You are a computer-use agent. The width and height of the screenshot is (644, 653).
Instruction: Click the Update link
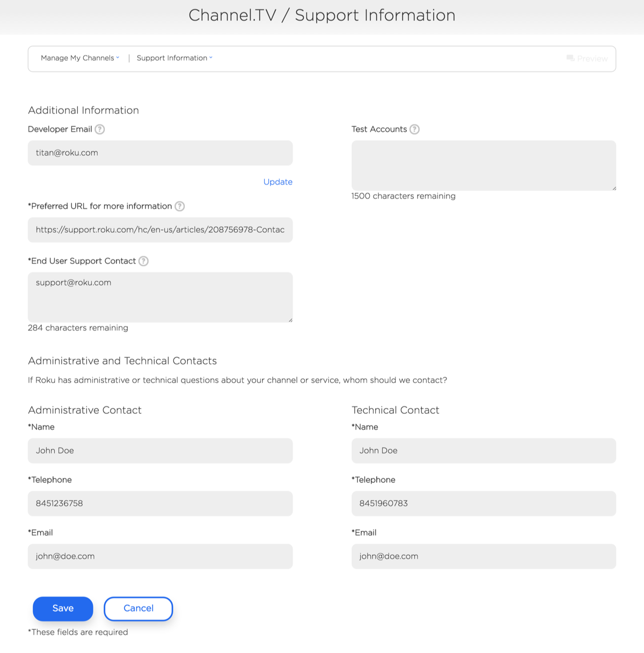(277, 182)
